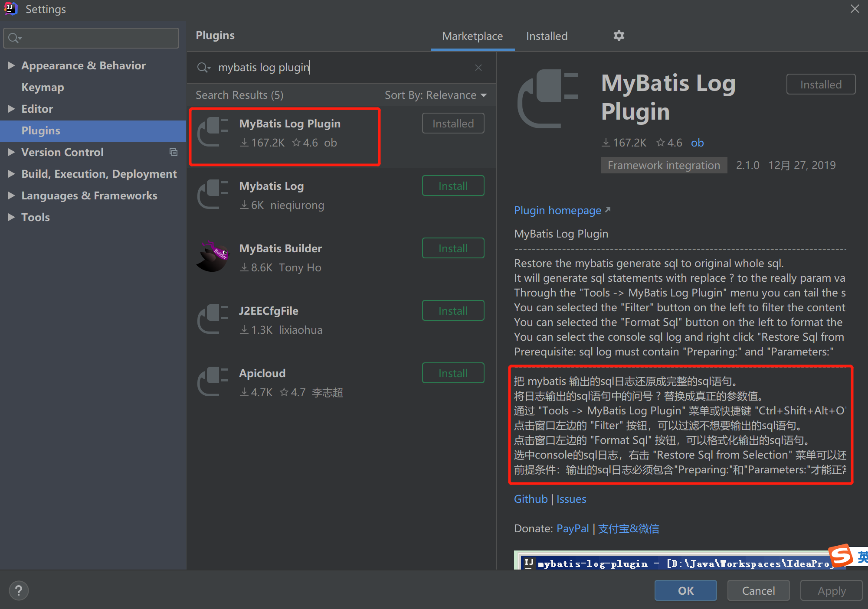Confirm settings with the OK button
The width and height of the screenshot is (868, 609).
[685, 590]
